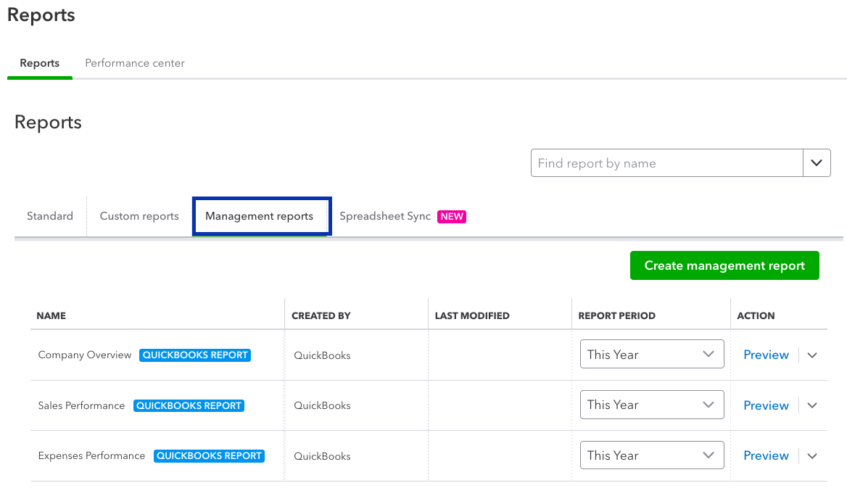This screenshot has width=847, height=504.
Task: Click the ACTION column header
Action: (756, 316)
